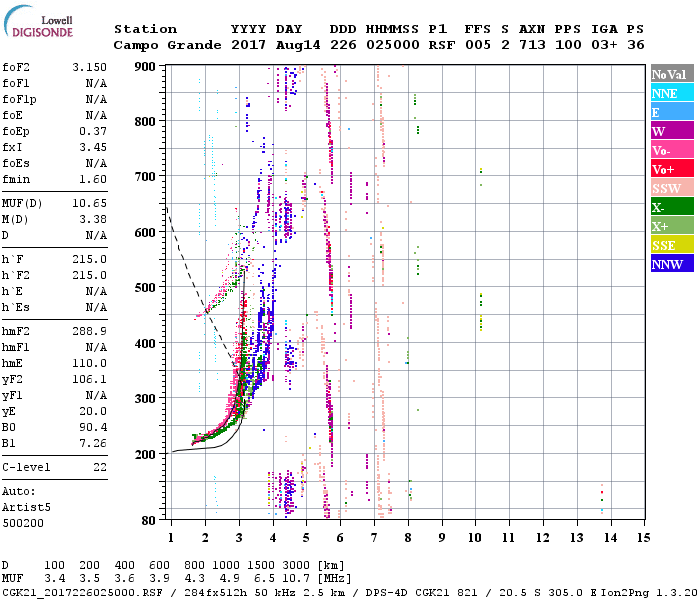Click the D table distance 100
This screenshot has height=600, width=700.
[x=54, y=565]
